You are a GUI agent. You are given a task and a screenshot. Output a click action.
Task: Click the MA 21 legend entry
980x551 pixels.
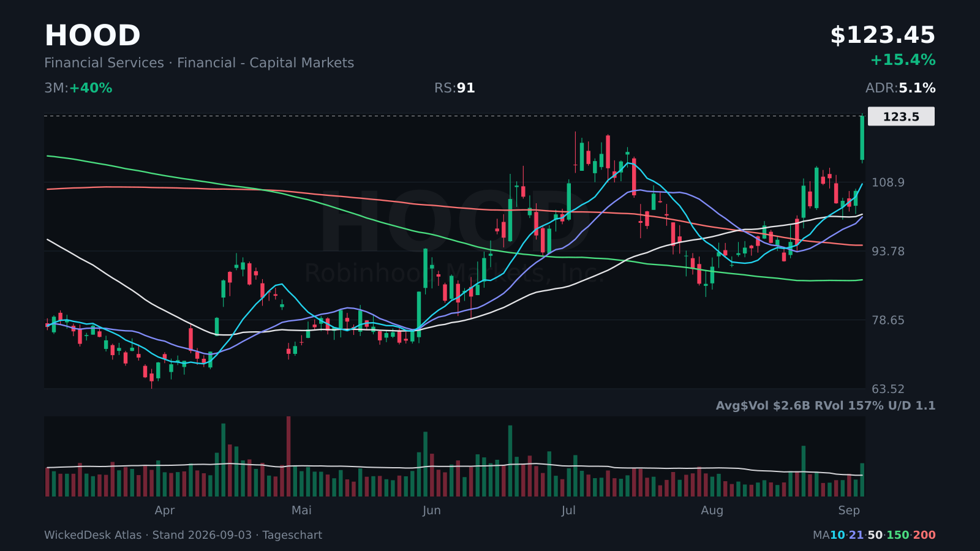[x=856, y=535]
